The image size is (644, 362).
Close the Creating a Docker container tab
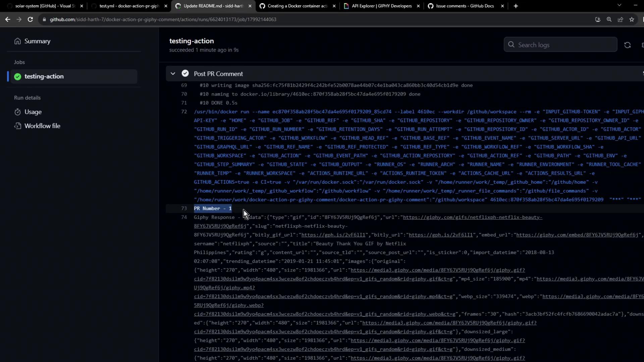334,6
